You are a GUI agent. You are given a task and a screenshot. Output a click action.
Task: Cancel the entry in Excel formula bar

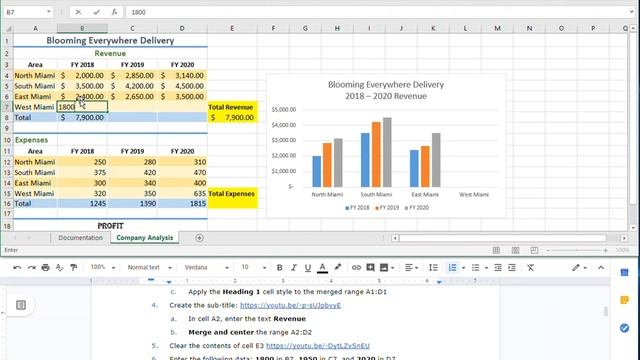[78, 12]
